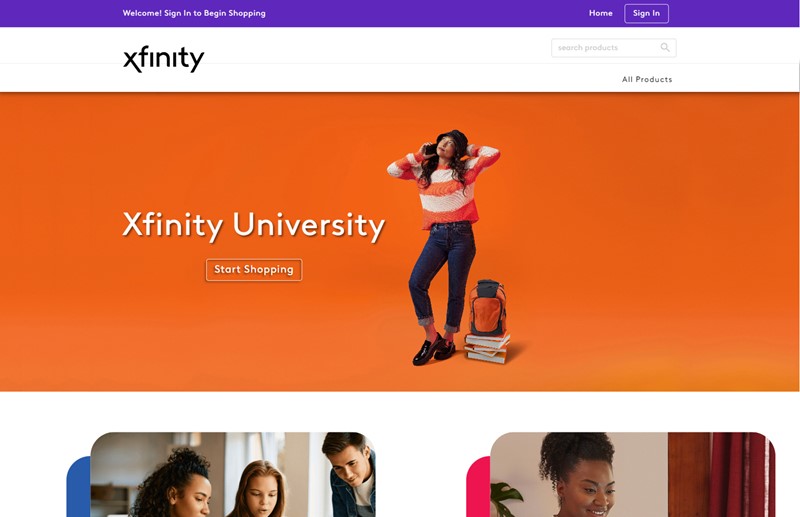Click the woman's black loafers shoes

(x=434, y=350)
